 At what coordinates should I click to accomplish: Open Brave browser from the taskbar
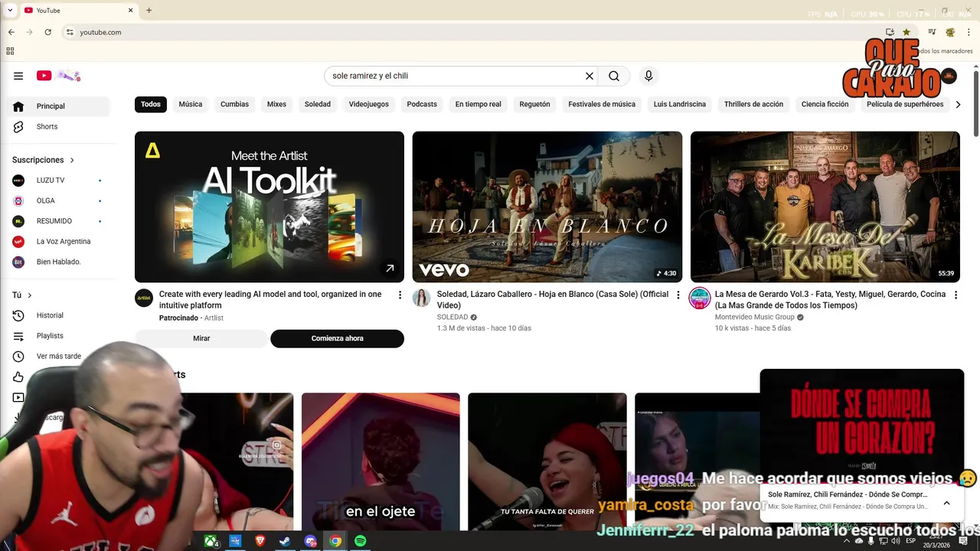point(260,541)
